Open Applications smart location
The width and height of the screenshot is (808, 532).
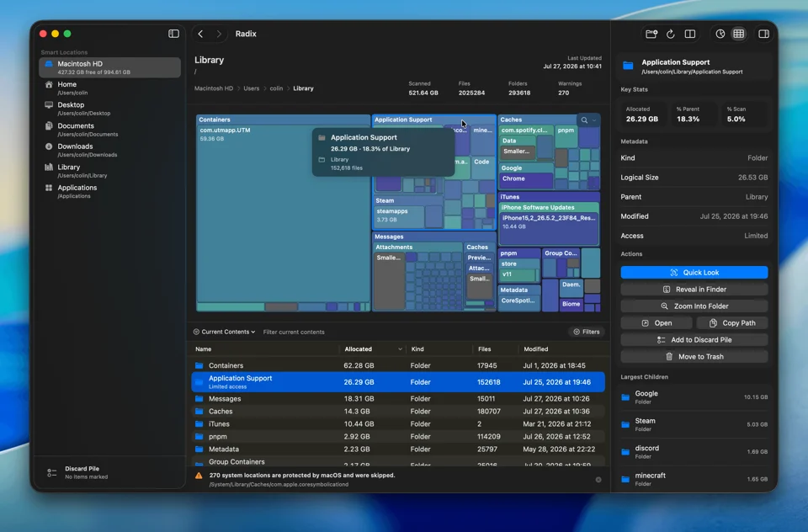(x=109, y=191)
